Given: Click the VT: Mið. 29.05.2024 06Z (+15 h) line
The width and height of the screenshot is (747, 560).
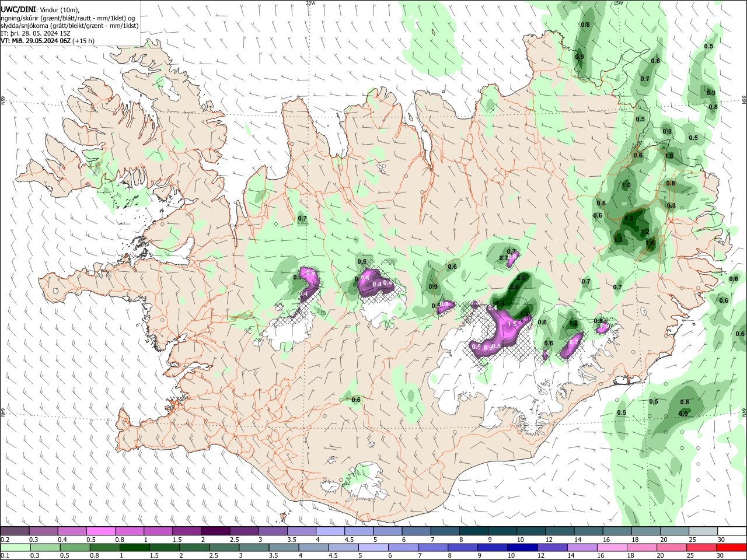Looking at the screenshot, I should pyautogui.click(x=48, y=41).
